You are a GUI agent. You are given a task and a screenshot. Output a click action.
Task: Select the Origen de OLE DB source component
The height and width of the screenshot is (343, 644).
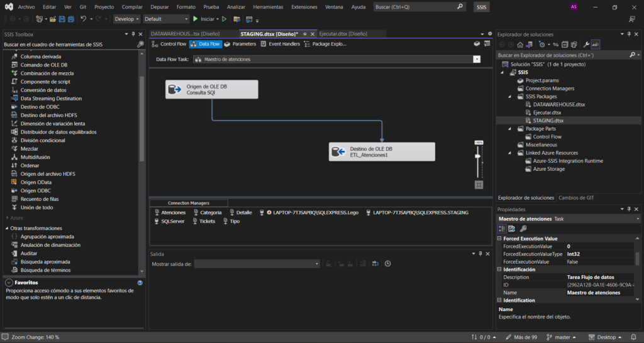[x=212, y=89]
